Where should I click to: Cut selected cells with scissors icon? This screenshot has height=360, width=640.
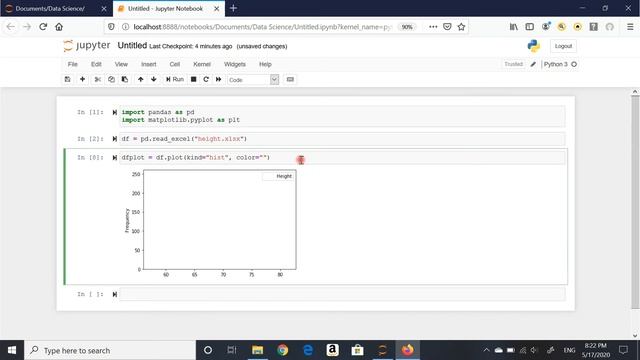98,79
